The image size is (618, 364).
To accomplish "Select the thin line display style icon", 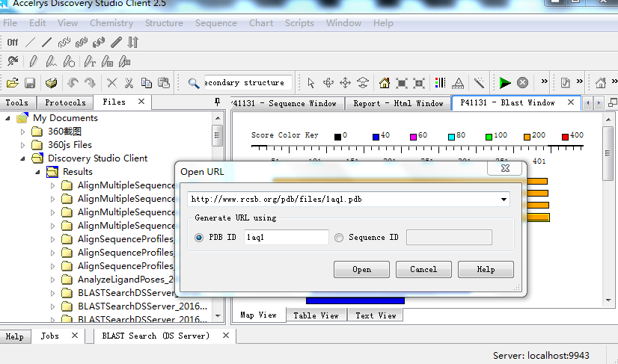I will point(31,42).
